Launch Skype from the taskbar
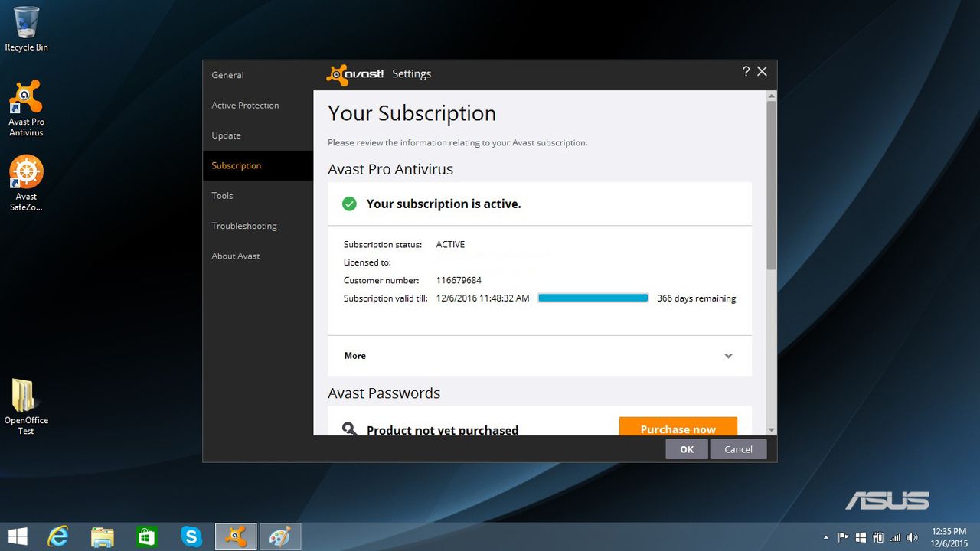Image resolution: width=980 pixels, height=551 pixels. (191, 536)
